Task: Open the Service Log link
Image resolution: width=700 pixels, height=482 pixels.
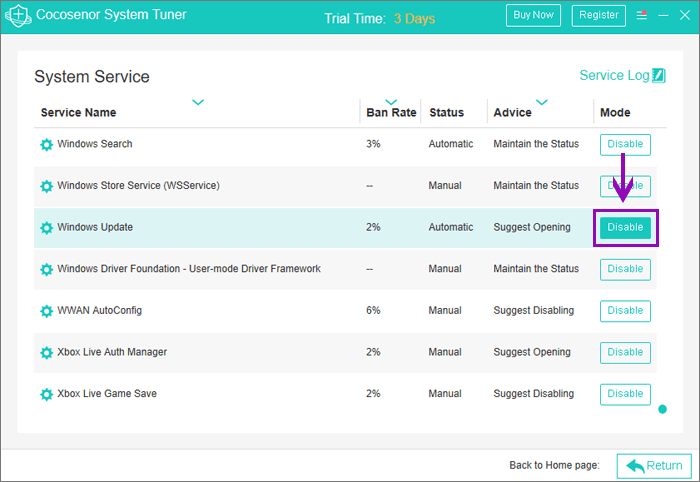Action: pos(614,75)
